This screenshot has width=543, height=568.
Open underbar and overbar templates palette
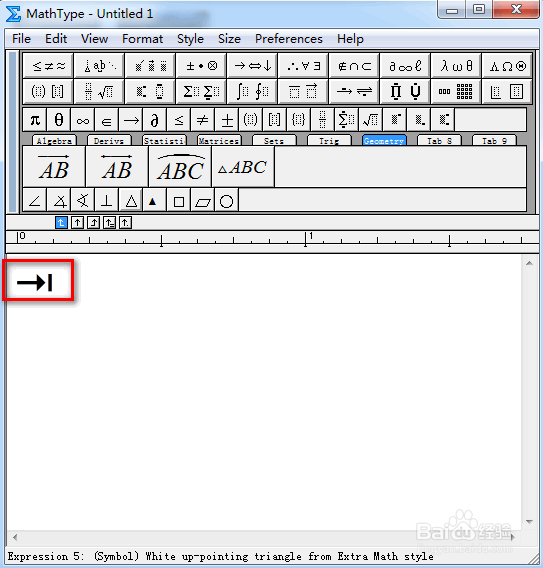coord(304,91)
